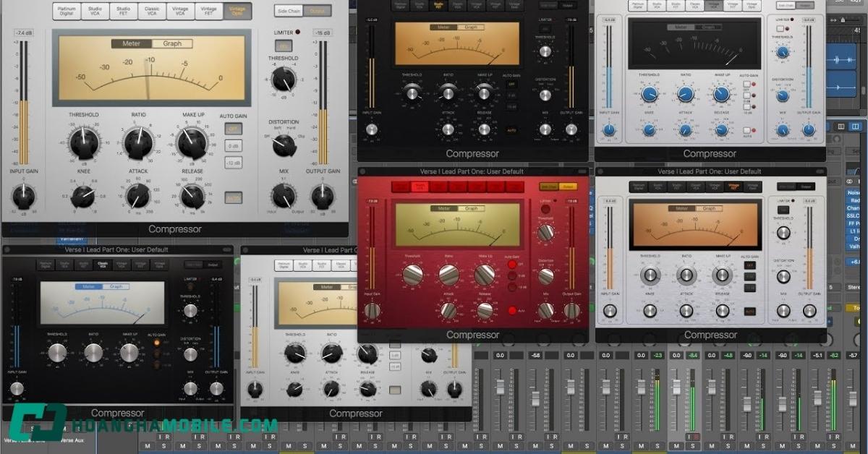Click Side Chain button in the largest compressor
This screenshot has height=454, width=868.
point(289,11)
